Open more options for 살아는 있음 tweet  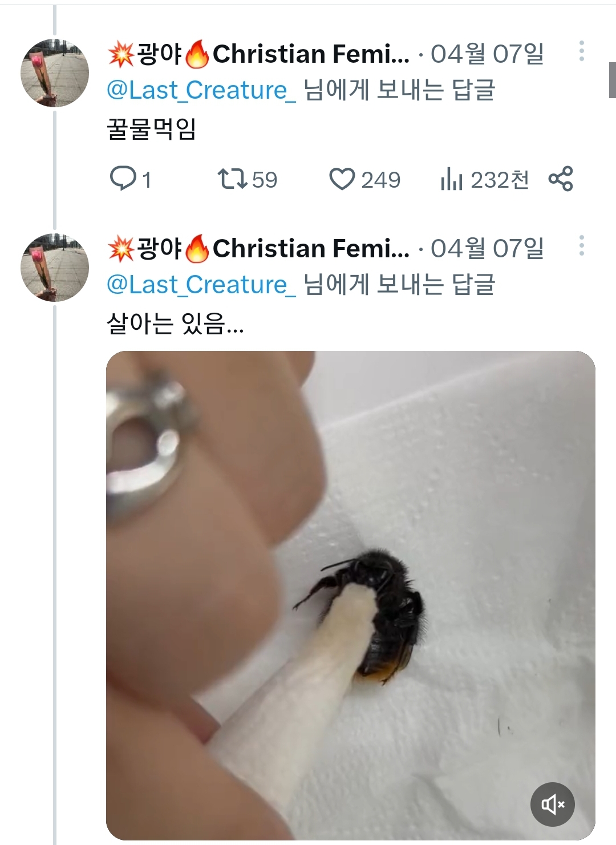pyautogui.click(x=581, y=246)
